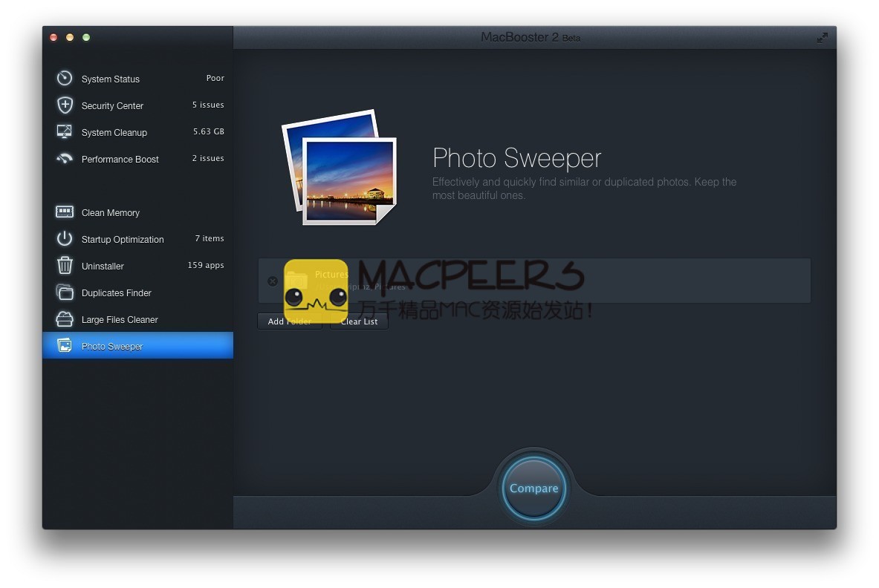The width and height of the screenshot is (879, 588).
Task: Click the 5 issues Security Center count
Action: (208, 105)
